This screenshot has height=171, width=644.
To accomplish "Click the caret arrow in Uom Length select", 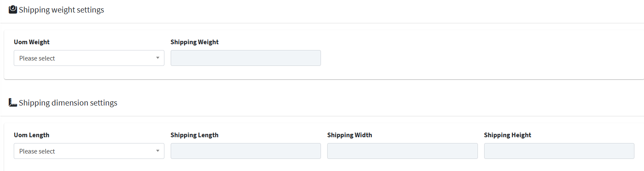I will click(158, 151).
